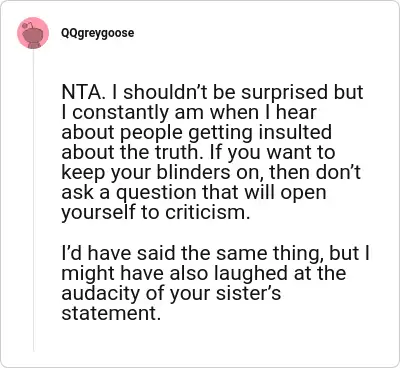Click the word "insulted" in the comment
The height and width of the screenshot is (368, 400).
(295, 132)
